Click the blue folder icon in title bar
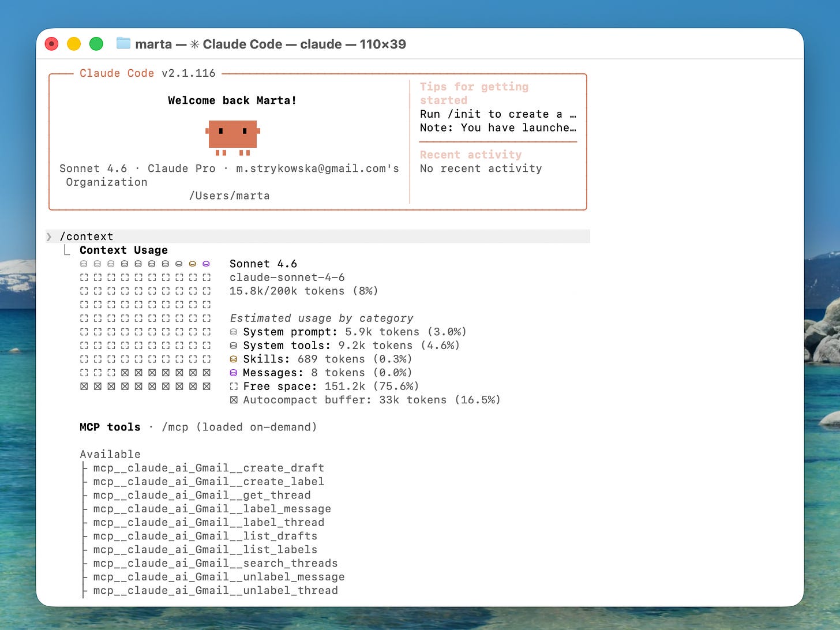 click(123, 44)
